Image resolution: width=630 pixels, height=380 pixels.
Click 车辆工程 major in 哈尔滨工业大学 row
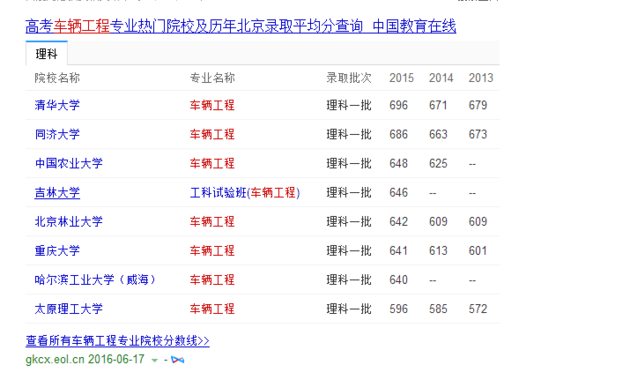[x=212, y=280]
